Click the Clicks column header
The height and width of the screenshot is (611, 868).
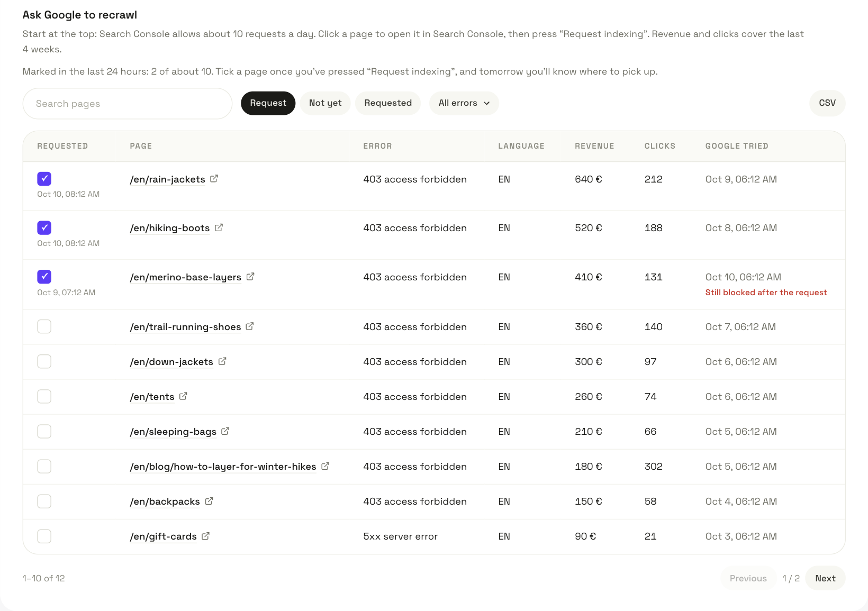[660, 146]
